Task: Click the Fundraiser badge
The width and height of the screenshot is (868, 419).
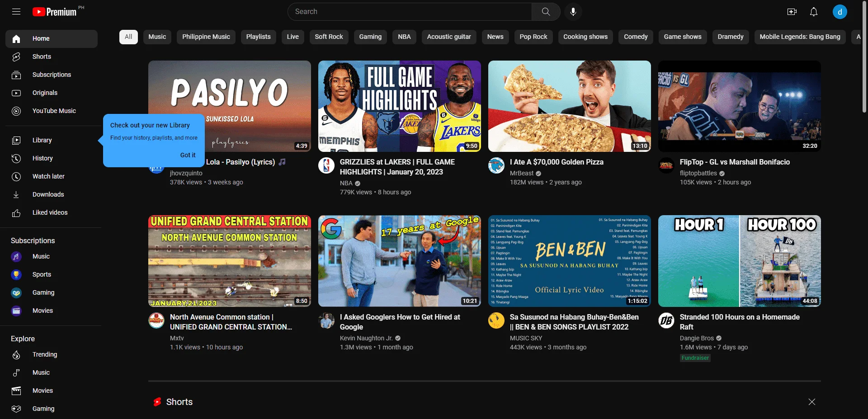Action: click(x=695, y=358)
